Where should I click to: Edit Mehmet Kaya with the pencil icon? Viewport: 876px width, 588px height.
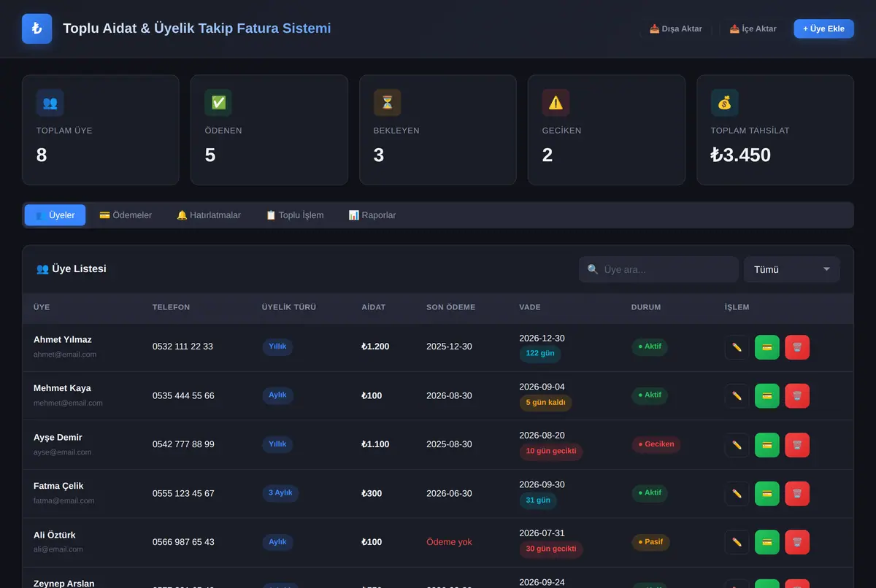click(737, 396)
